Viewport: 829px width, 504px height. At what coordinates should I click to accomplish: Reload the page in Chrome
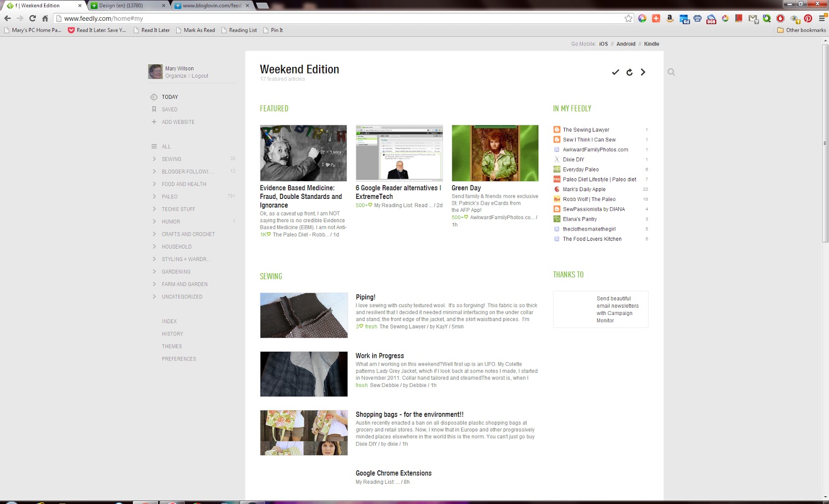32,18
